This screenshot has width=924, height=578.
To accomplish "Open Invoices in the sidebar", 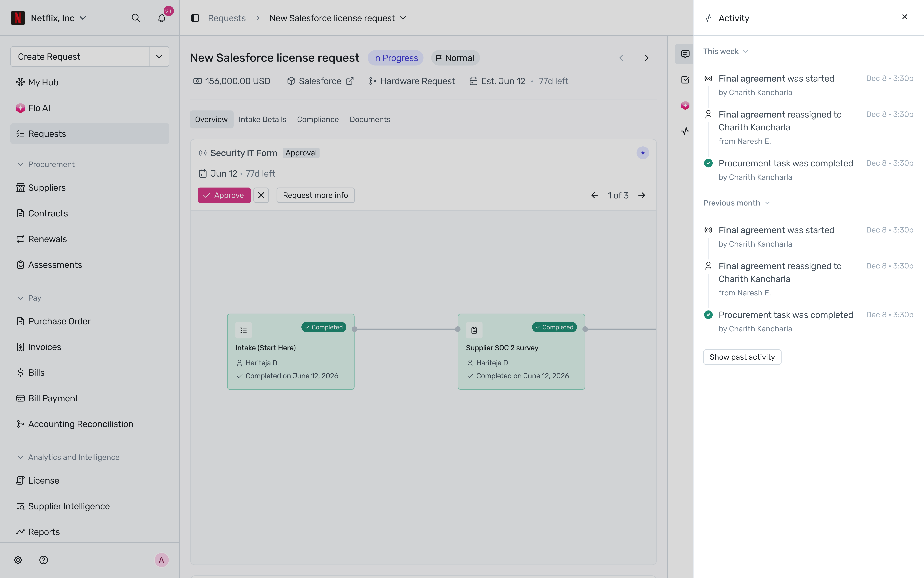I will (90, 347).
